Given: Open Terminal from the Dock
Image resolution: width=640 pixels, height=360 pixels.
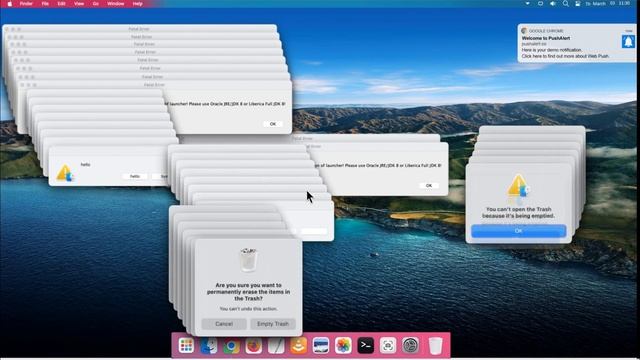Looking at the screenshot, I should [x=365, y=346].
